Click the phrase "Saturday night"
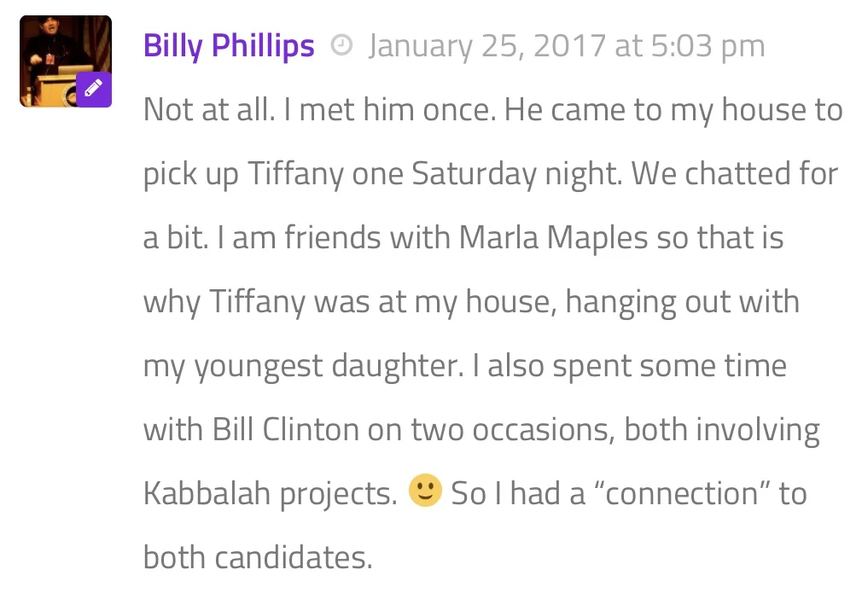This screenshot has height=616, width=862. (516, 174)
